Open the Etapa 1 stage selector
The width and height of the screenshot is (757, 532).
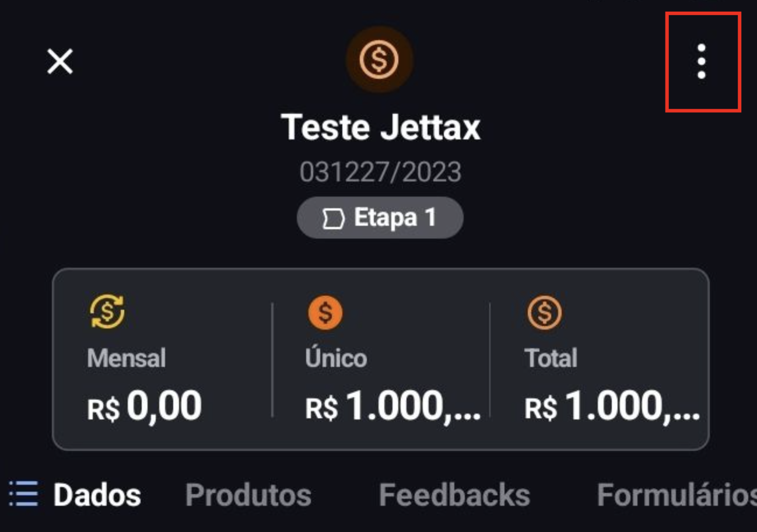click(x=380, y=218)
